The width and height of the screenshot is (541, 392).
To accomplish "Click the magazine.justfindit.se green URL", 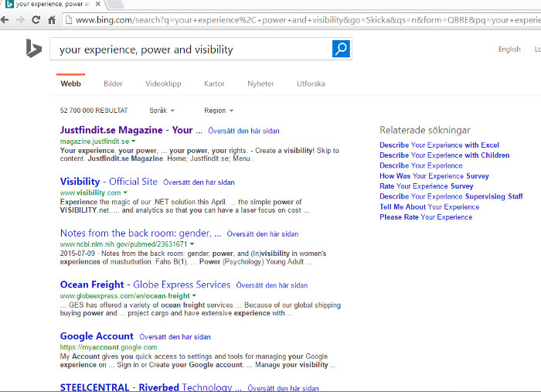I will pyautogui.click(x=94, y=141).
